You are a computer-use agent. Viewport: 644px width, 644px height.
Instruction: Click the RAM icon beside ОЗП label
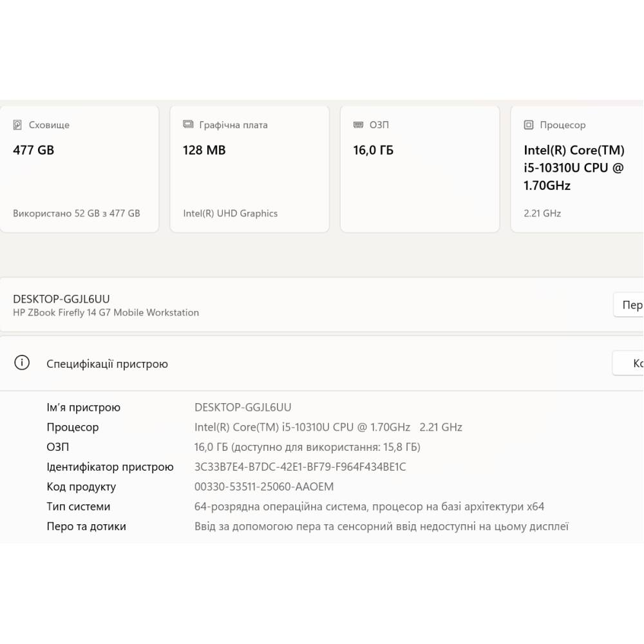(358, 125)
